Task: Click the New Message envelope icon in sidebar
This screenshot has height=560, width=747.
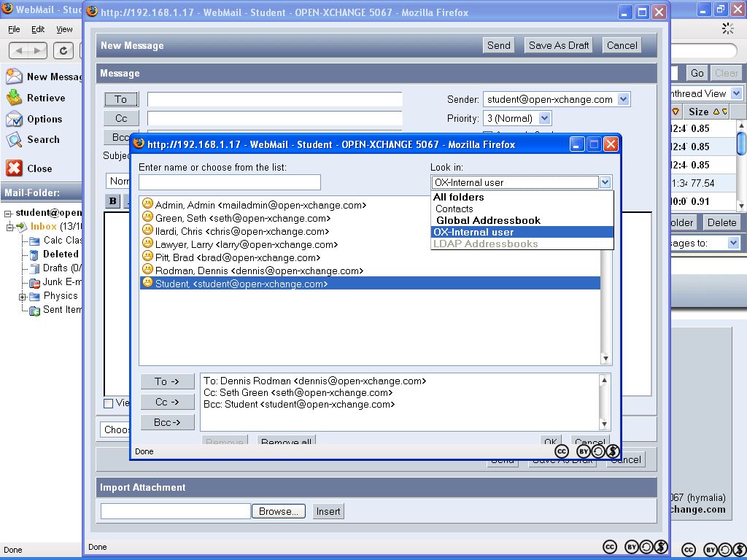Action: click(x=14, y=76)
